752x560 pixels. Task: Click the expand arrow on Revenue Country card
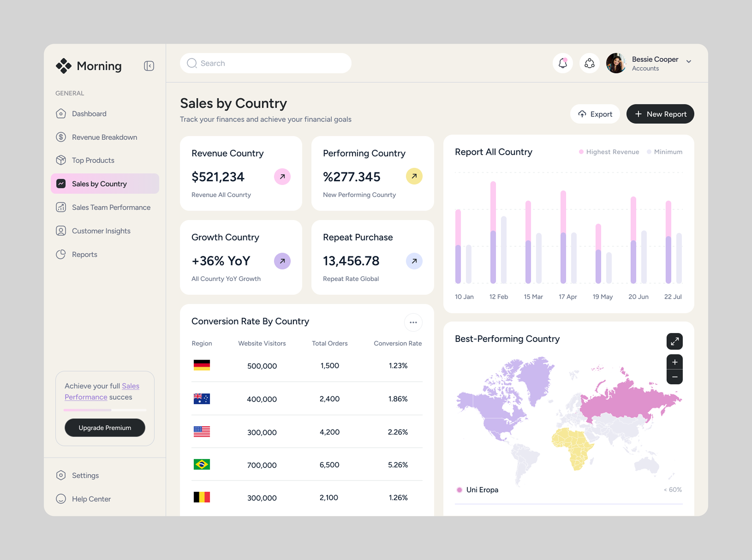[282, 176]
